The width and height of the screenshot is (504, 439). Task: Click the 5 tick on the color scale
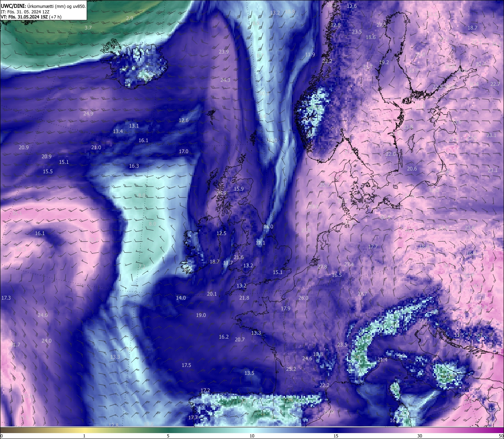[x=168, y=436]
